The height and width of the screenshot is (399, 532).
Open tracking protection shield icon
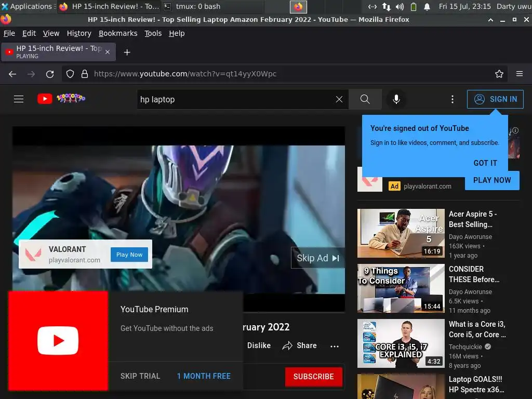coord(70,74)
